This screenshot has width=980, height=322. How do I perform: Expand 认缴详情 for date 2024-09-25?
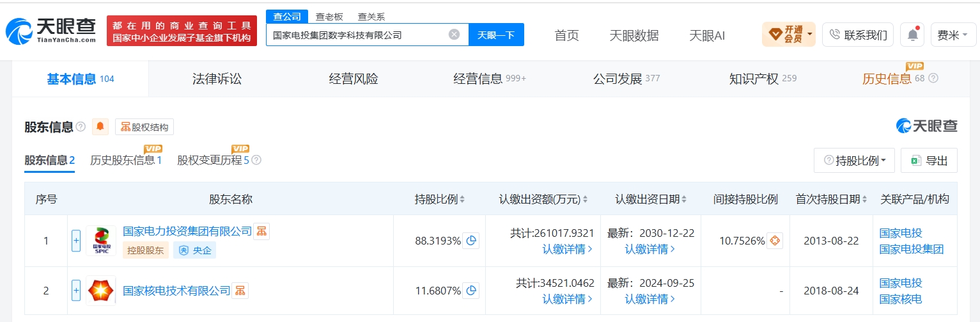point(650,299)
